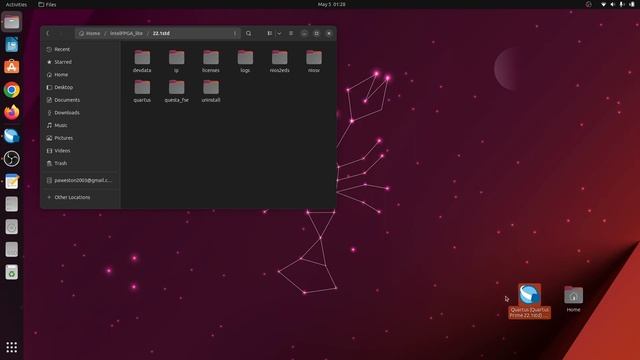This screenshot has height=360, width=640.
Task: Select the rightmost folder in top row
Action: pos(314,62)
